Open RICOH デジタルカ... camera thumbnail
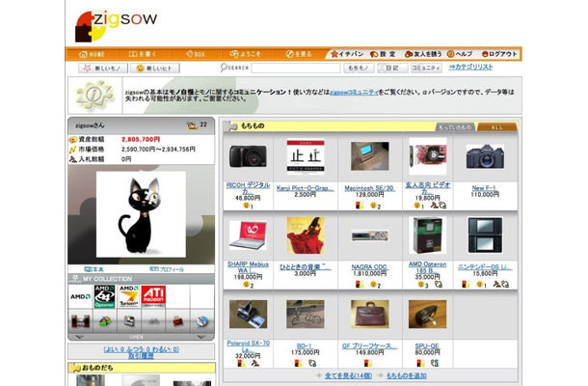588x386 pixels. pos(248,156)
